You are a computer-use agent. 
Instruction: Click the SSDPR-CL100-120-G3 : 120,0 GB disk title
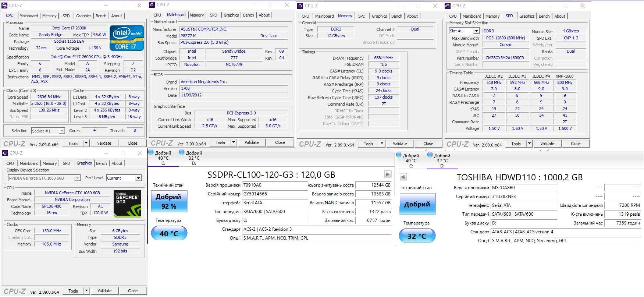(x=271, y=174)
